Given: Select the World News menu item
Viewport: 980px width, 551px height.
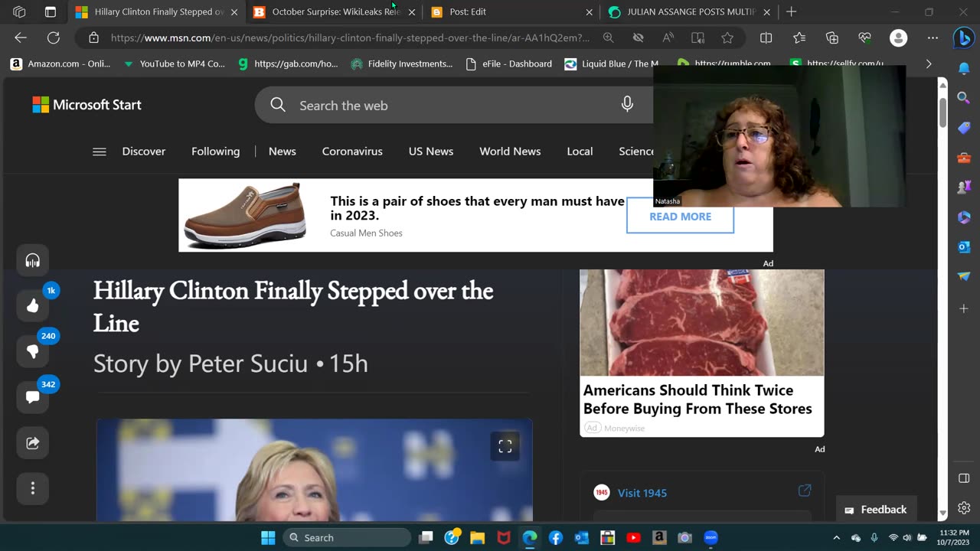Looking at the screenshot, I should tap(510, 152).
